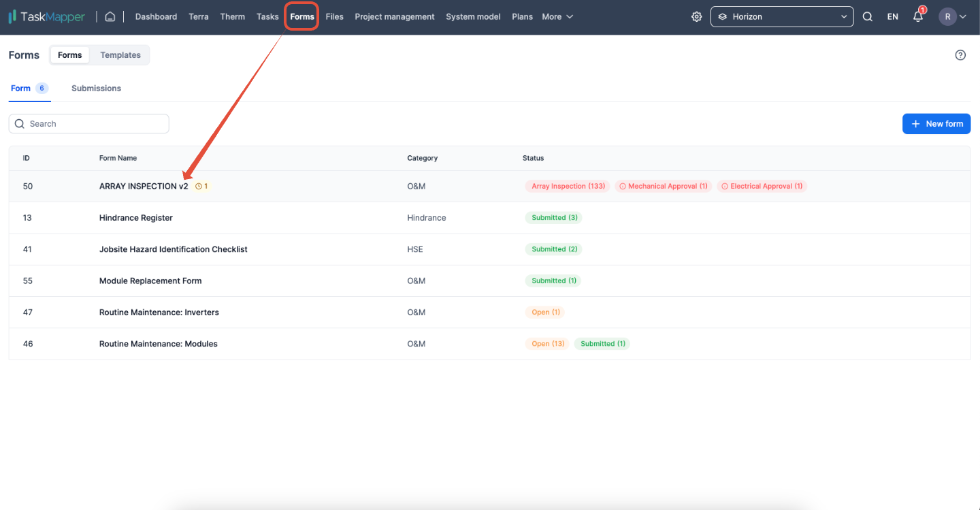Open the Therm menu item

pos(232,17)
